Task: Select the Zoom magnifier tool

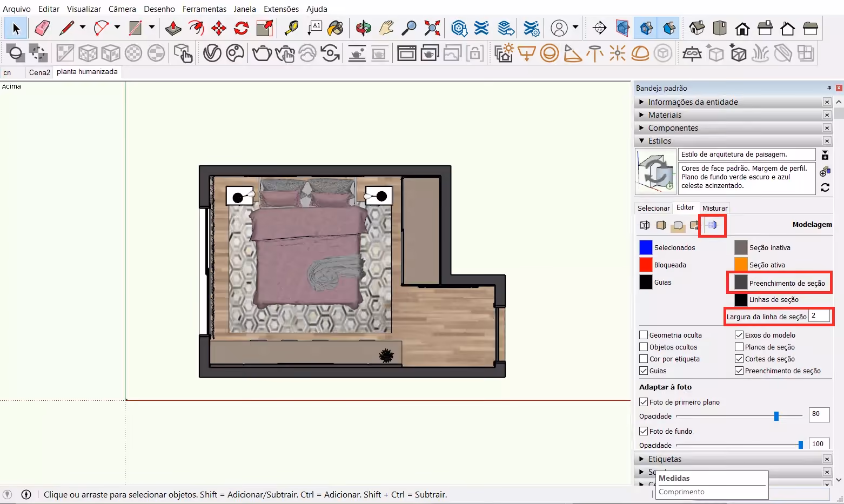Action: [410, 28]
